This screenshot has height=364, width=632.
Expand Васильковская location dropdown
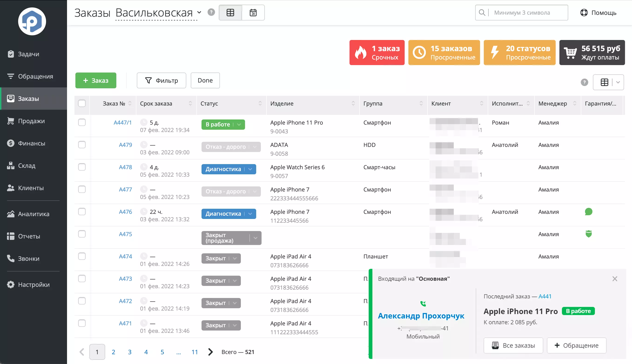click(x=199, y=12)
